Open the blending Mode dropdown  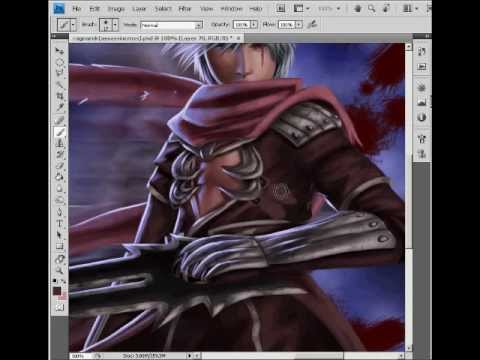171,25
